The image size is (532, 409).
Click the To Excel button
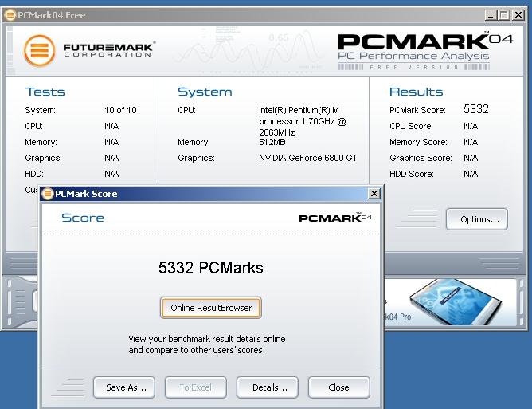pos(196,387)
